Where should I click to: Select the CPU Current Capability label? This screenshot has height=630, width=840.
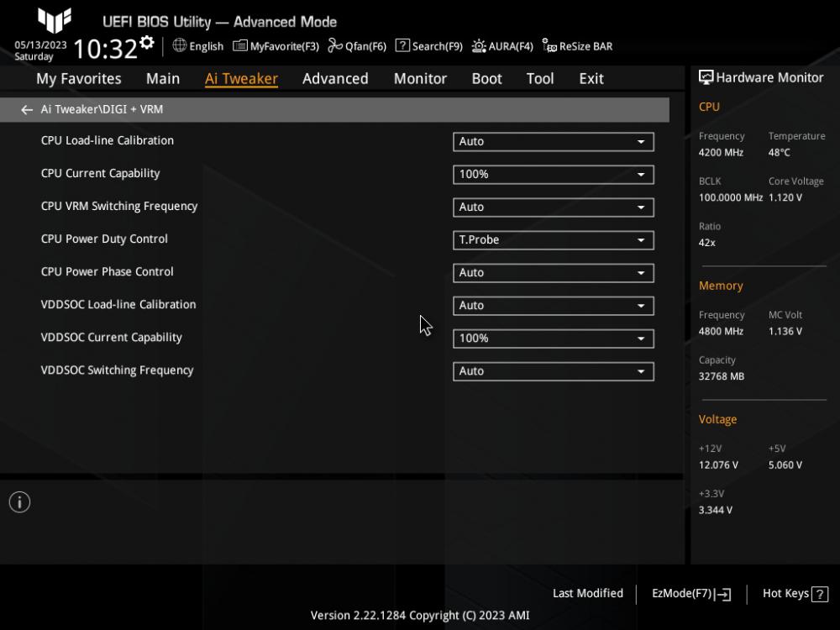point(100,174)
